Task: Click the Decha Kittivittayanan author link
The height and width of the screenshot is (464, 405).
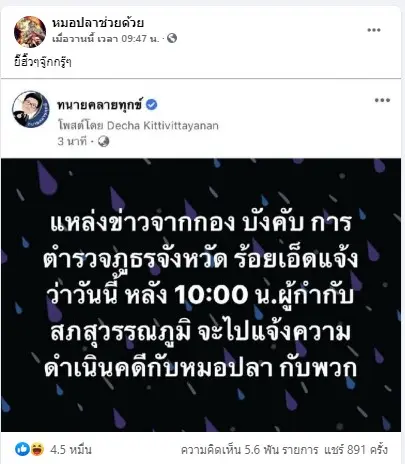Action: point(163,126)
